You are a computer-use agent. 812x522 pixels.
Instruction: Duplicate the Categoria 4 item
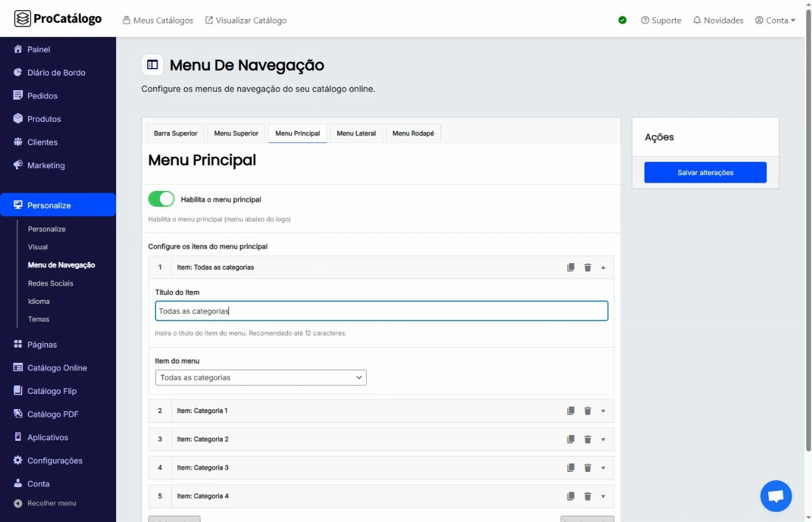(x=571, y=497)
